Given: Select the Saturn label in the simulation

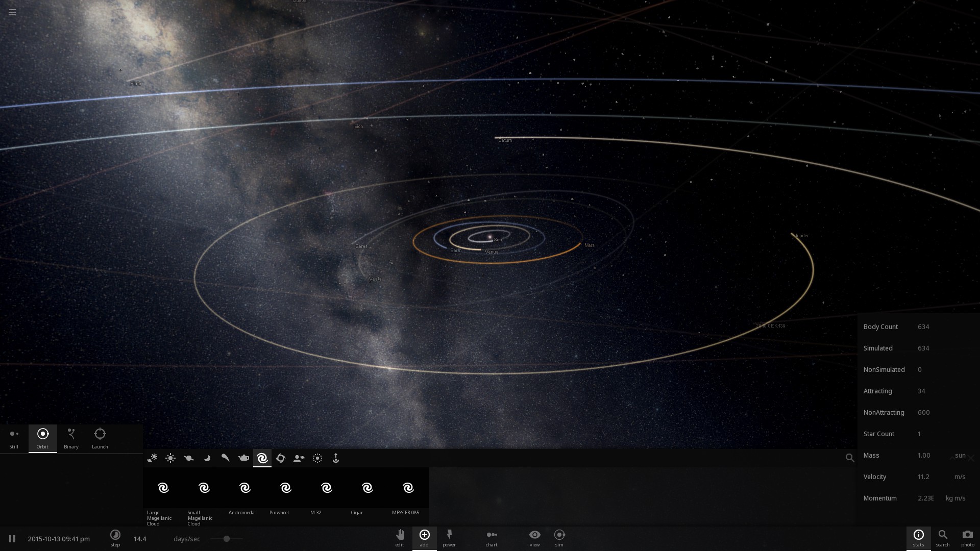Looking at the screenshot, I should [x=505, y=140].
